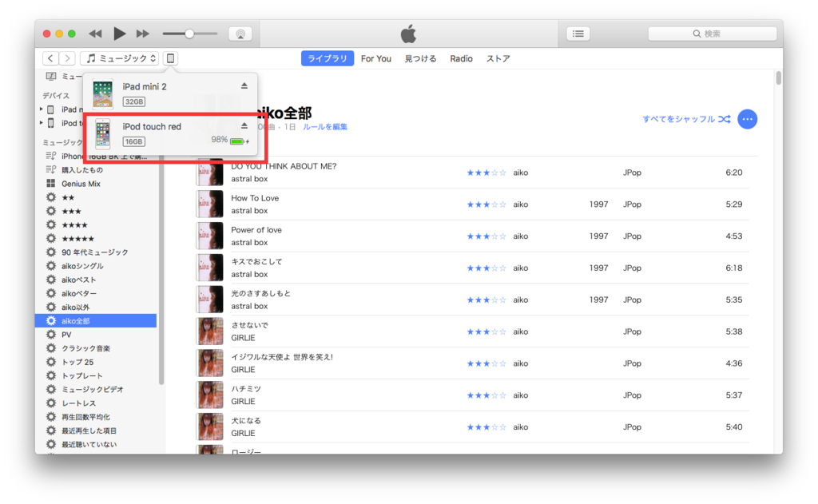The width and height of the screenshot is (818, 504).
Task: Click the rewind previous track button
Action: click(x=95, y=34)
